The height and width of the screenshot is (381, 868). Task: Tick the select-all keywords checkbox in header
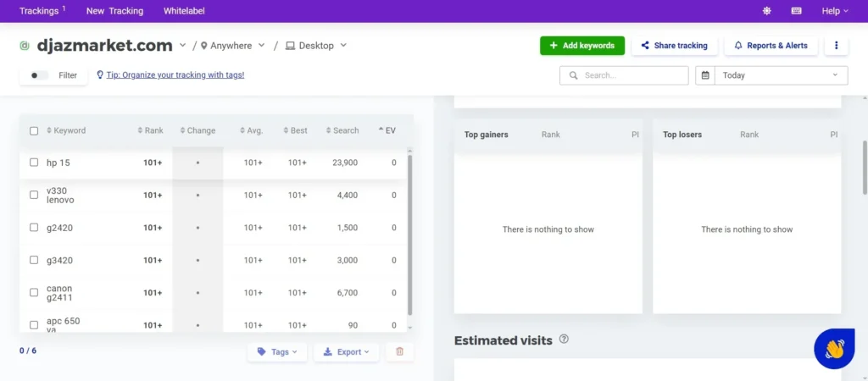coord(34,131)
